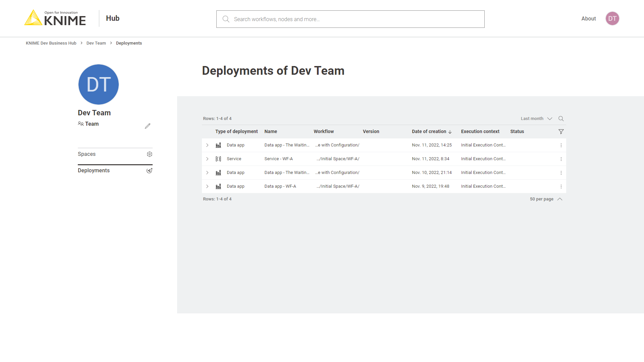Viewport: 644px width, 362px height.
Task: Expand the 50 per page pagination dropdown
Action: click(546, 199)
